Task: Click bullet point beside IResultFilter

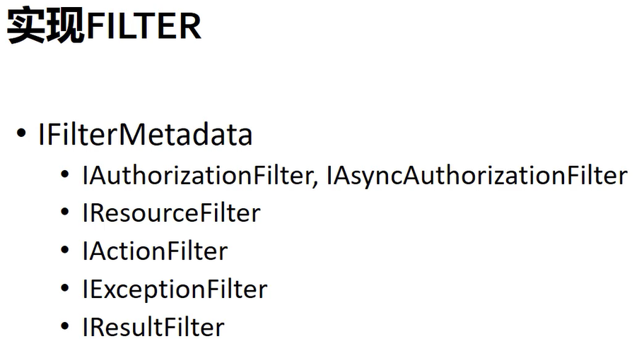Action: pos(65,326)
